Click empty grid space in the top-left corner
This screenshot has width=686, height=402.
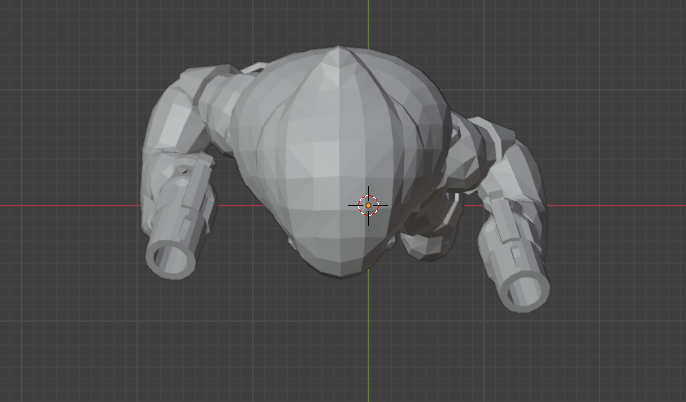pyautogui.click(x=50, y=40)
